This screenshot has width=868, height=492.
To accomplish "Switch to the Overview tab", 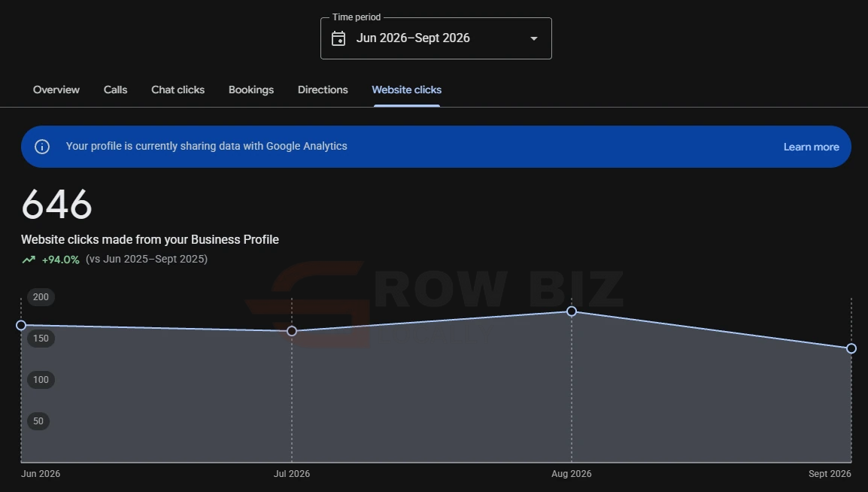I will coord(56,90).
